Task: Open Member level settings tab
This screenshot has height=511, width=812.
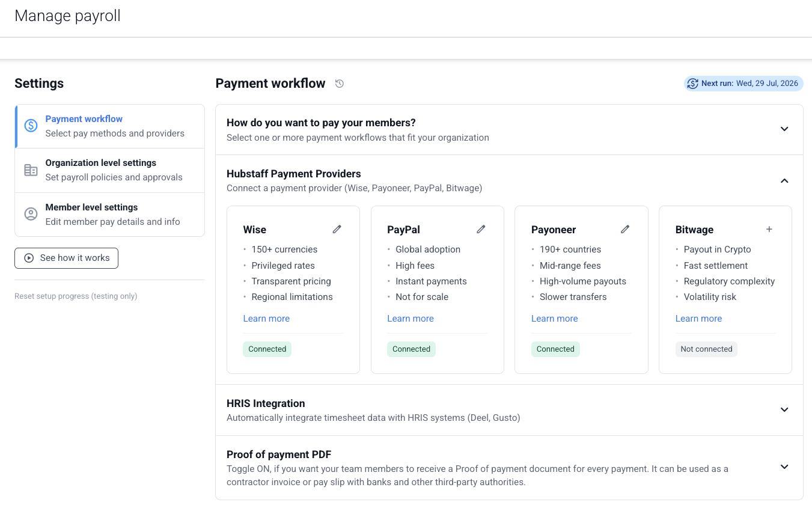Action: click(110, 215)
